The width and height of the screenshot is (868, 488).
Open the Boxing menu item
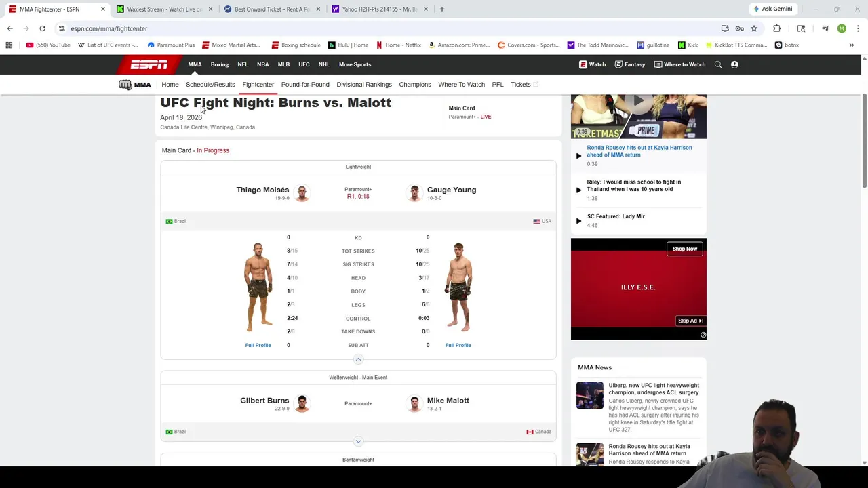point(220,64)
